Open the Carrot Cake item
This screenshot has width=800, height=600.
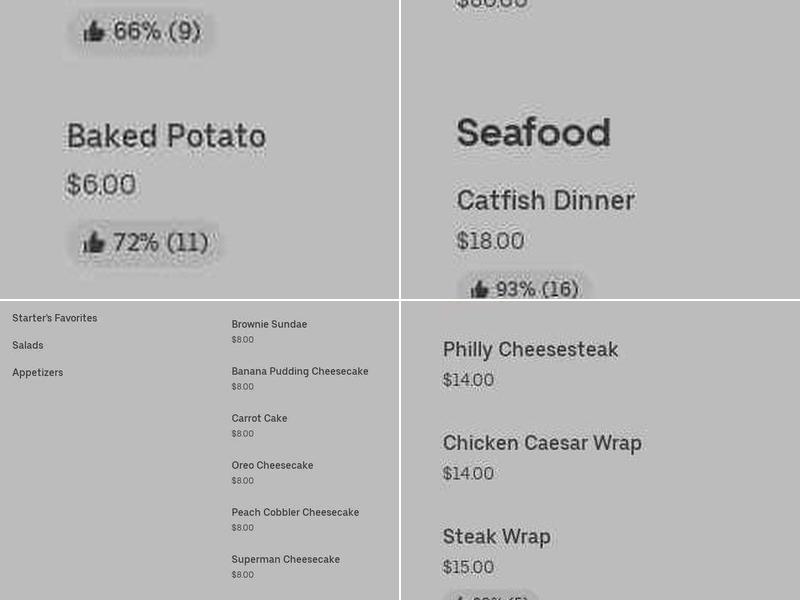[259, 418]
